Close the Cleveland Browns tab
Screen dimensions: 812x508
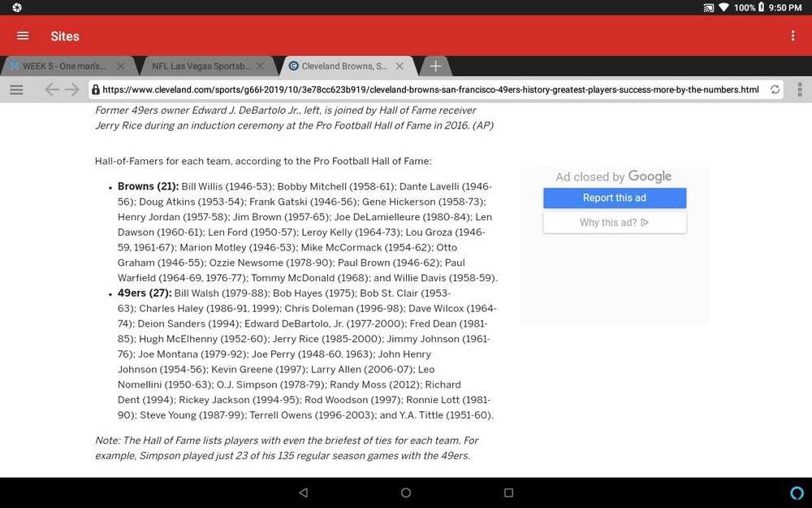(400, 67)
